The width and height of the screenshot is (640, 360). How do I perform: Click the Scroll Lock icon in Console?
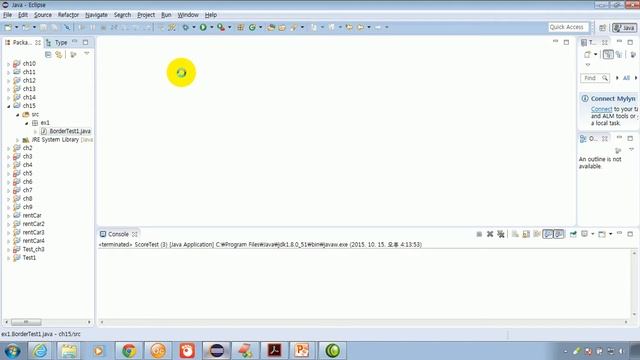(526, 234)
